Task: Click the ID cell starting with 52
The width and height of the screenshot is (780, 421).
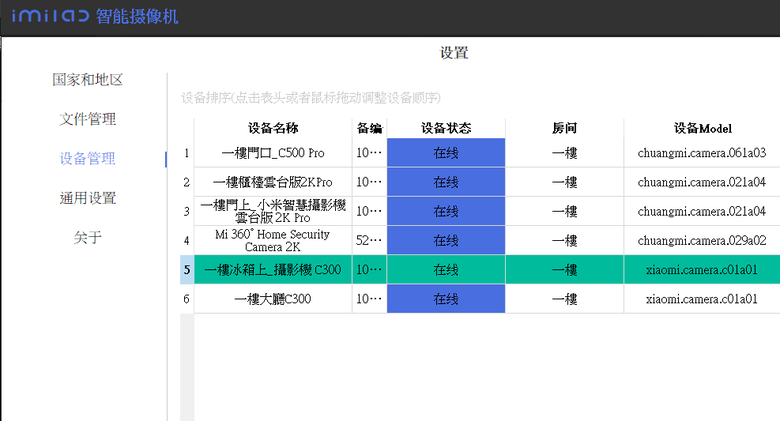Action: [369, 241]
